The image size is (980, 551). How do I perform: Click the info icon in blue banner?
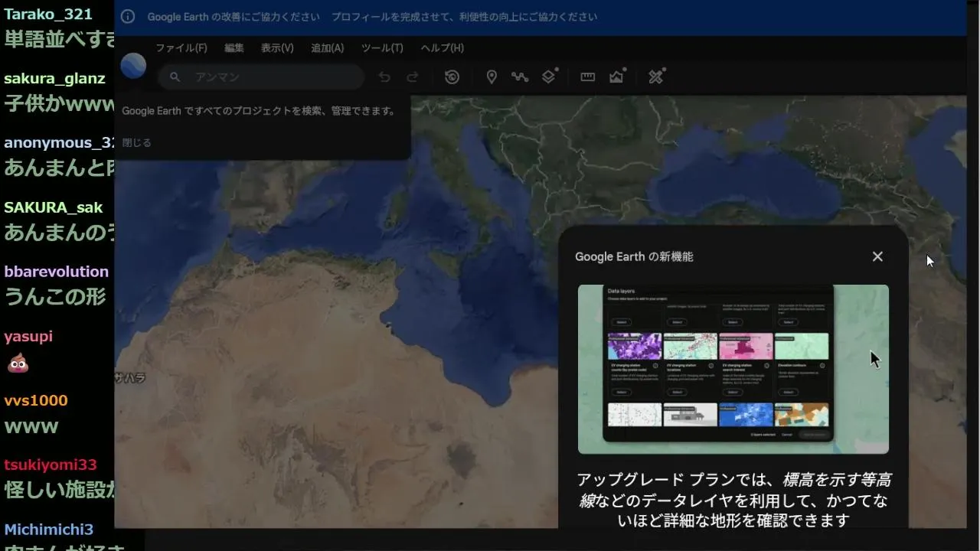(x=128, y=17)
